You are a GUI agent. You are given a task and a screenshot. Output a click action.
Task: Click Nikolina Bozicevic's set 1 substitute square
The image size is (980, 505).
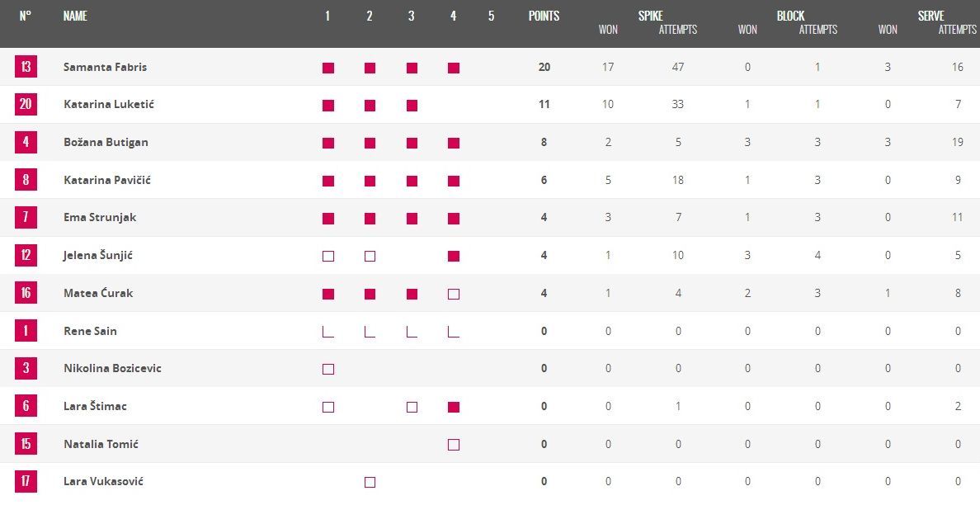328,370
